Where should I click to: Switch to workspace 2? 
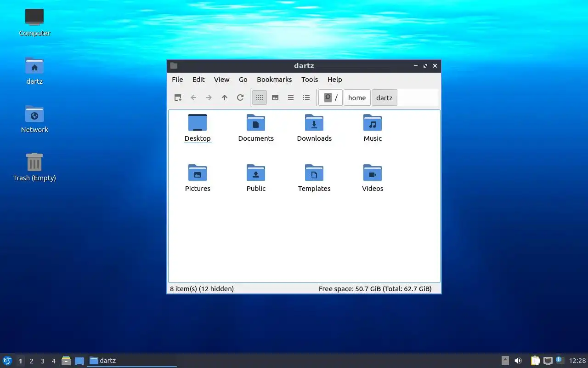[x=31, y=361]
